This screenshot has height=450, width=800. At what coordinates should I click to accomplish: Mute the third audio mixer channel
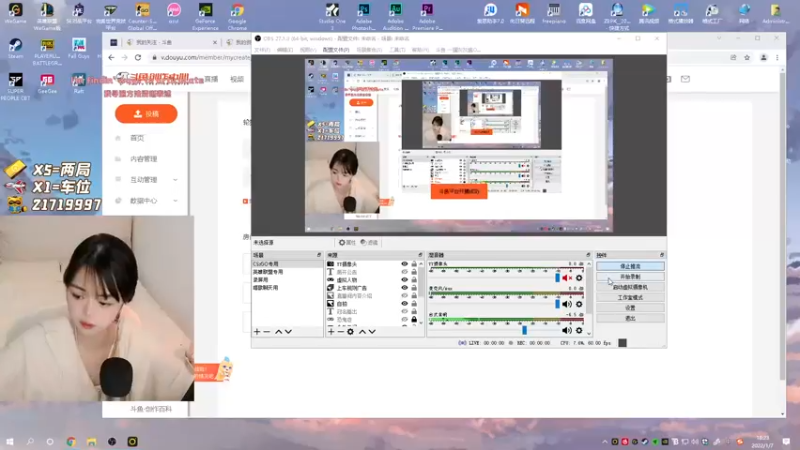coord(567,331)
